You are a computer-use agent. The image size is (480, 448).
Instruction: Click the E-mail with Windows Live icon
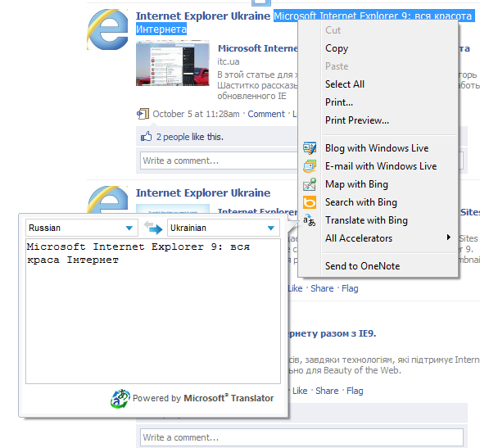[x=310, y=166]
